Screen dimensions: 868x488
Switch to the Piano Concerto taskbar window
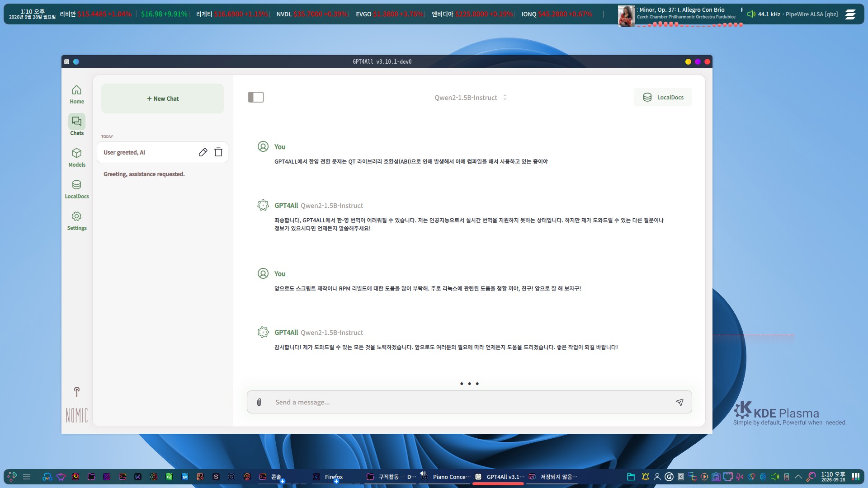(445, 477)
